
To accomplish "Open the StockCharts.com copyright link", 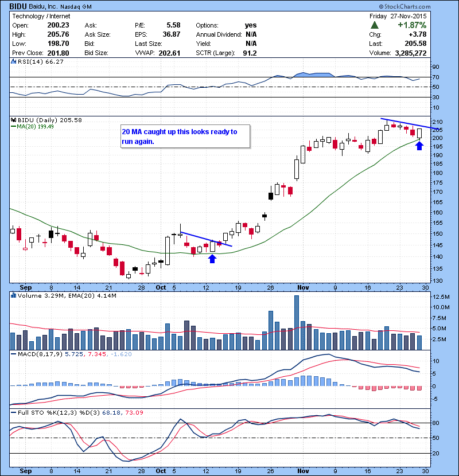I will tap(404, 6).
